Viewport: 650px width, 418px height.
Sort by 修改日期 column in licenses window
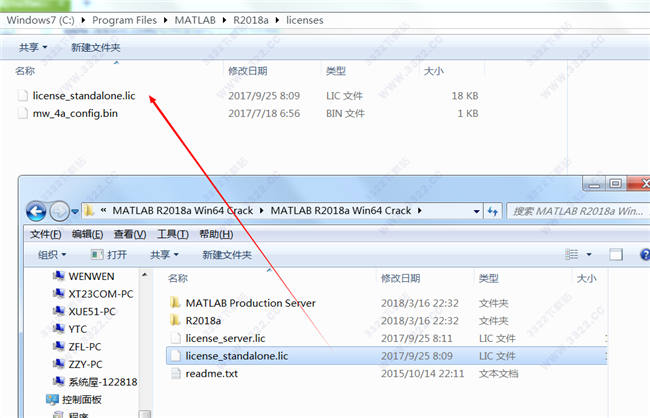(x=247, y=71)
